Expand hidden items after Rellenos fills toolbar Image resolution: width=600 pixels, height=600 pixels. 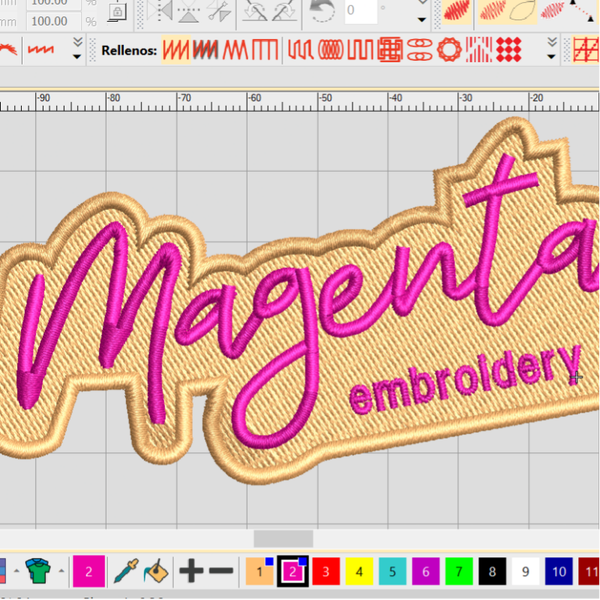click(x=551, y=48)
